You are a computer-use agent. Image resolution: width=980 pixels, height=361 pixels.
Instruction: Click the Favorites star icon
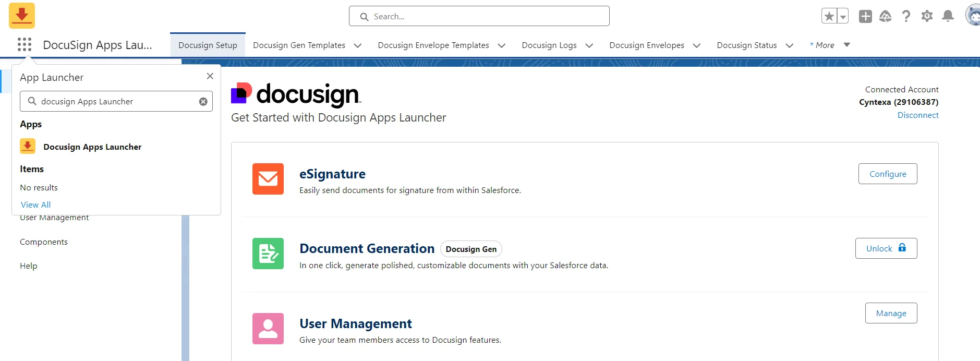pos(829,16)
